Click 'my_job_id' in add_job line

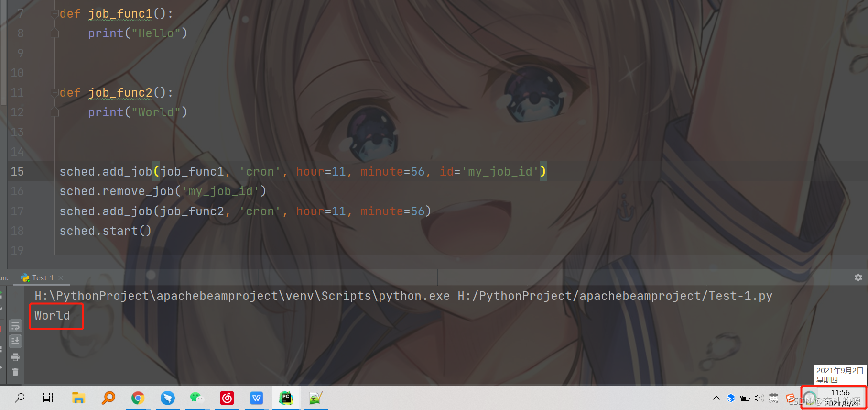[500, 172]
